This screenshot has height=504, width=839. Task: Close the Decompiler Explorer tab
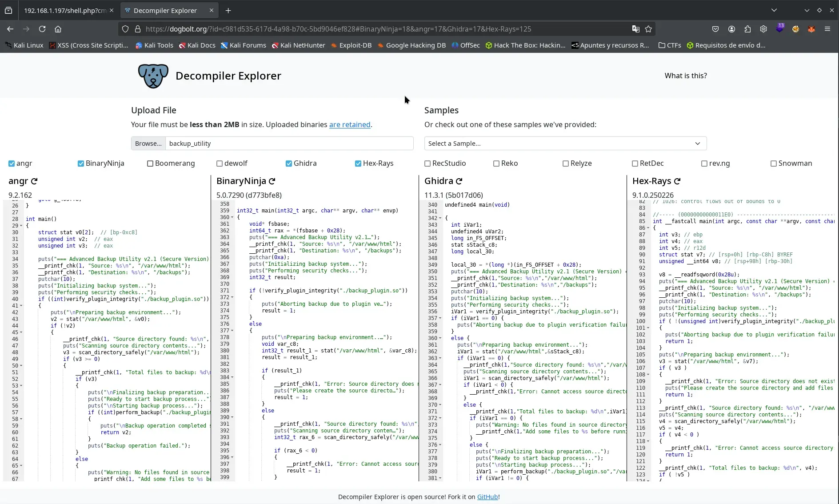click(212, 10)
